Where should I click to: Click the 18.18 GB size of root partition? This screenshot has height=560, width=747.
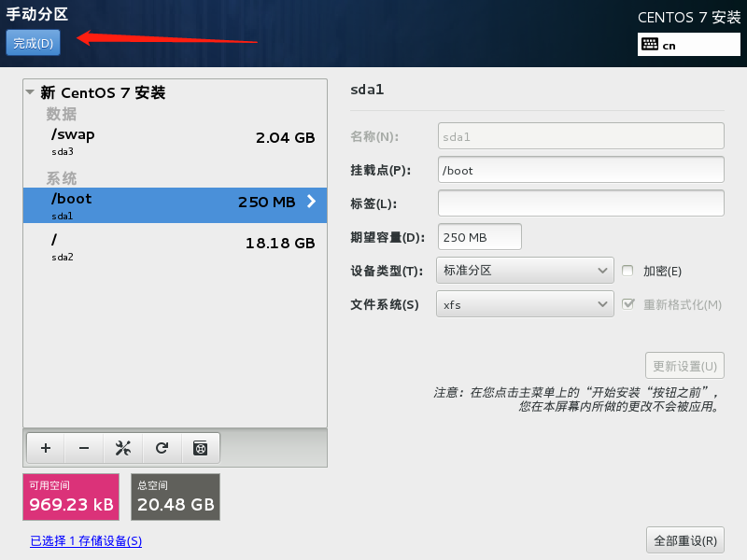[x=280, y=244]
